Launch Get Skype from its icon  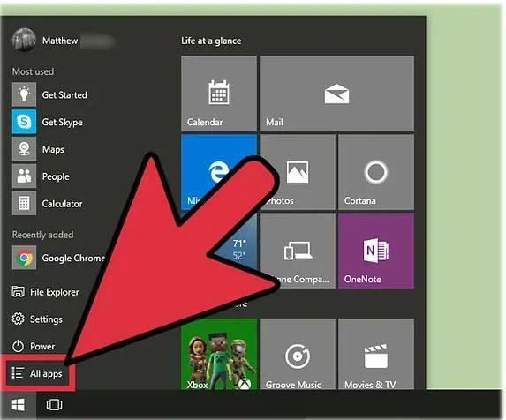pyautogui.click(x=24, y=122)
